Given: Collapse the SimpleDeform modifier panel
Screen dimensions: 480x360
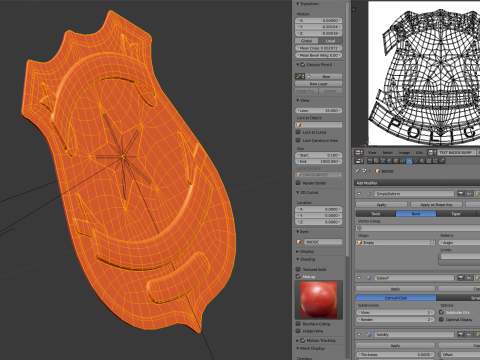Looking at the screenshot, I should point(359,194).
